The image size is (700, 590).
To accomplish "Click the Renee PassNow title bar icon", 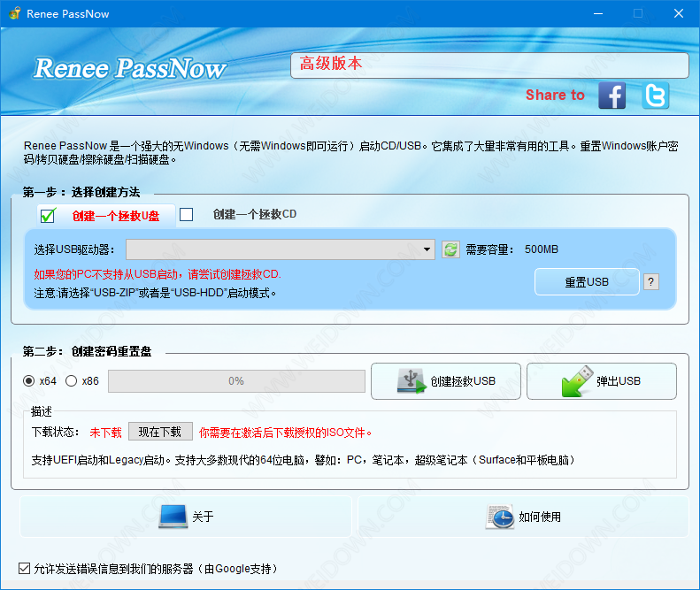I will coord(14,13).
